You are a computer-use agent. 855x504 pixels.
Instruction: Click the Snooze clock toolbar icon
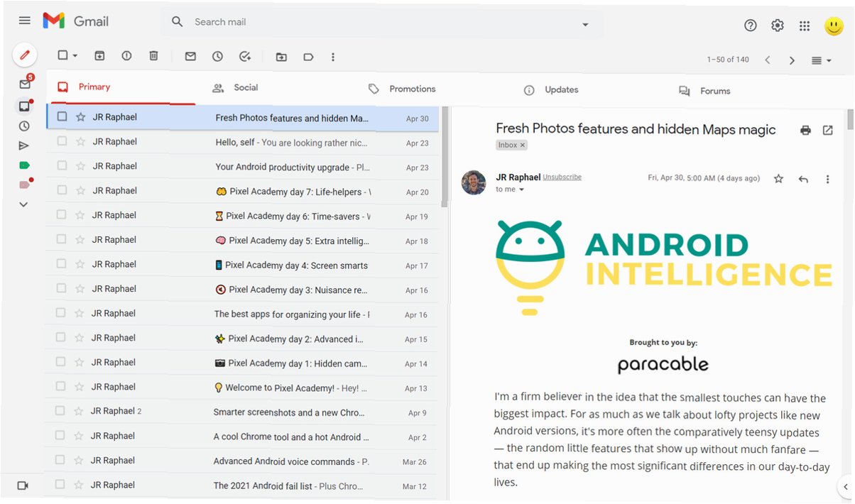217,56
